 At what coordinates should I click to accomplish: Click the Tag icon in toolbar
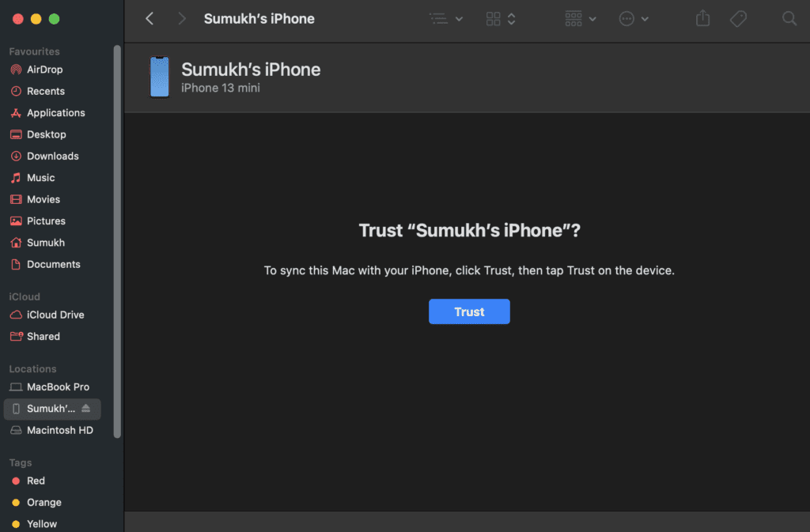738,18
